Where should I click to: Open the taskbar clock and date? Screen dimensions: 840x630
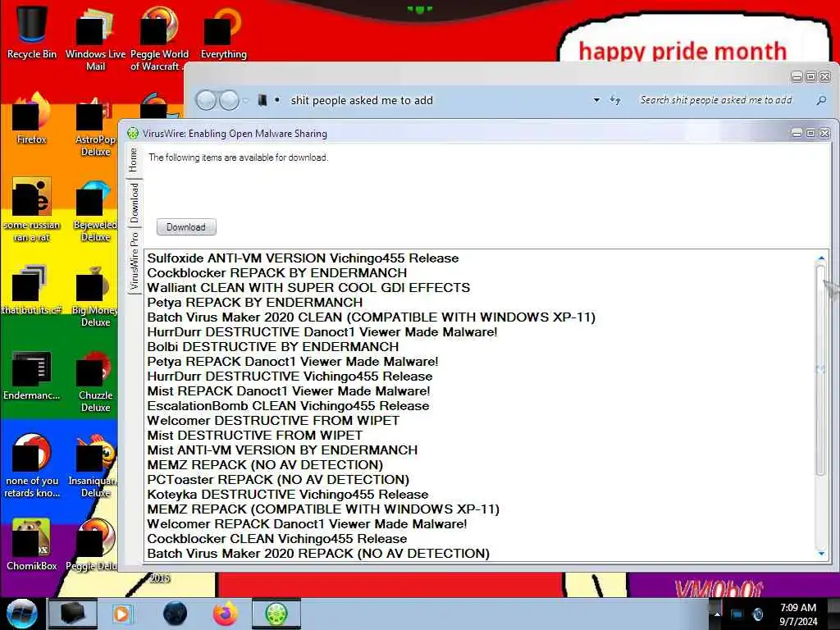(798, 614)
